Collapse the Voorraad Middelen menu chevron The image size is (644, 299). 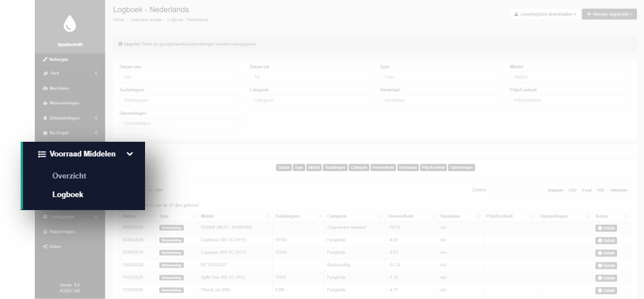tap(130, 154)
